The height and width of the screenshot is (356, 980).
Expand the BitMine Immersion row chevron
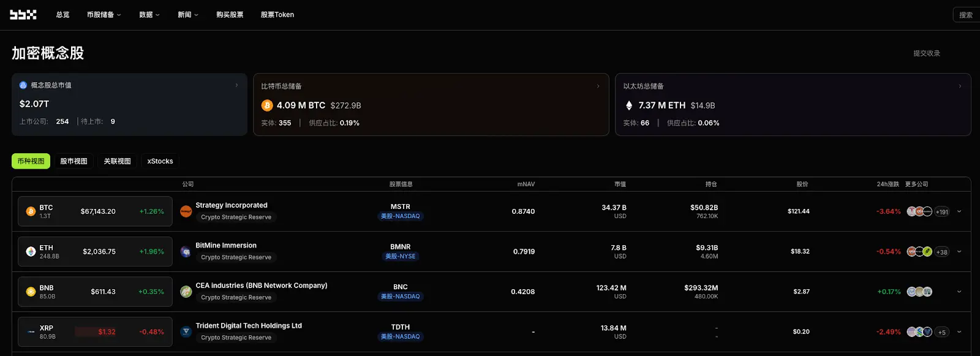pyautogui.click(x=959, y=251)
